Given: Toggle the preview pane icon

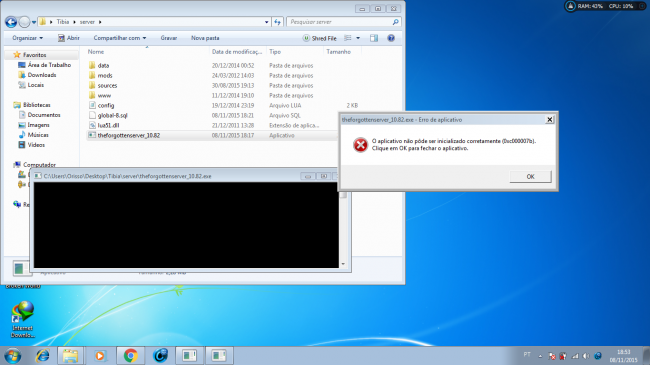Looking at the screenshot, I should click(x=374, y=38).
